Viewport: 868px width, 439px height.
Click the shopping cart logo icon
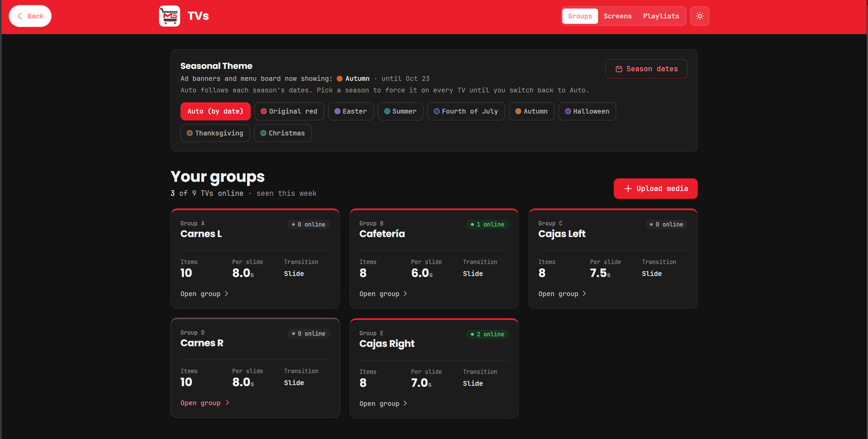tap(169, 16)
